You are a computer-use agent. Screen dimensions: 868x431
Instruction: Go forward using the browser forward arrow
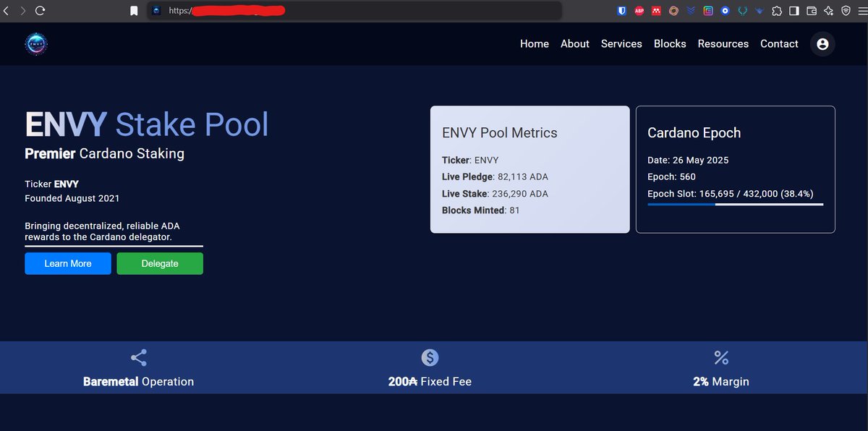(x=23, y=11)
